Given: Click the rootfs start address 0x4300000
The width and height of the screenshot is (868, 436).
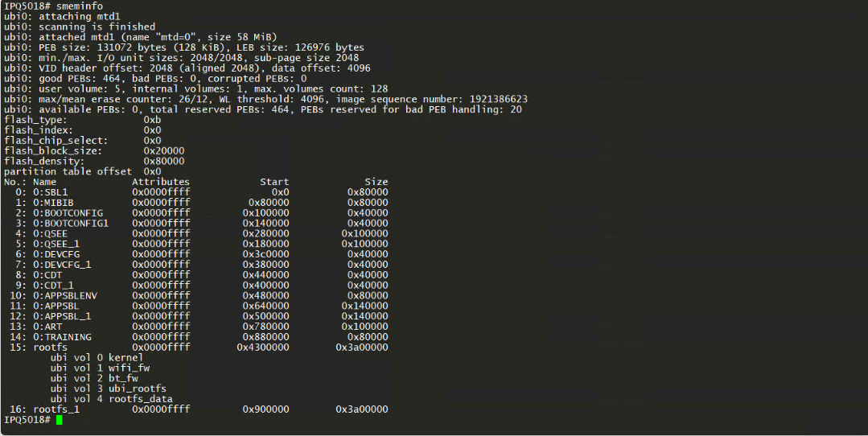Looking at the screenshot, I should pyautogui.click(x=262, y=348).
